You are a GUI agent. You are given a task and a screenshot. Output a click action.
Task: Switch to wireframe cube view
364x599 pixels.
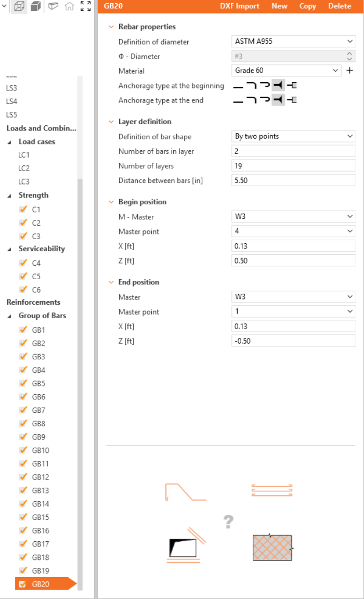tap(19, 6)
